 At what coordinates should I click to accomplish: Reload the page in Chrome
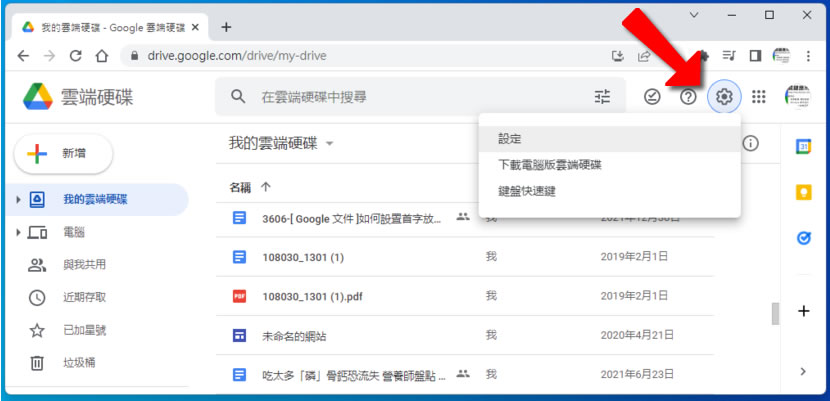click(x=76, y=56)
